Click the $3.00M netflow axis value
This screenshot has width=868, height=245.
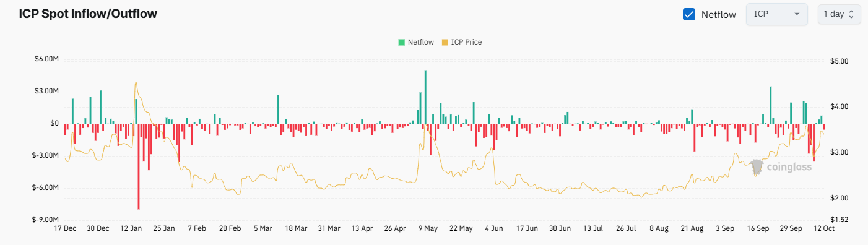[47, 91]
